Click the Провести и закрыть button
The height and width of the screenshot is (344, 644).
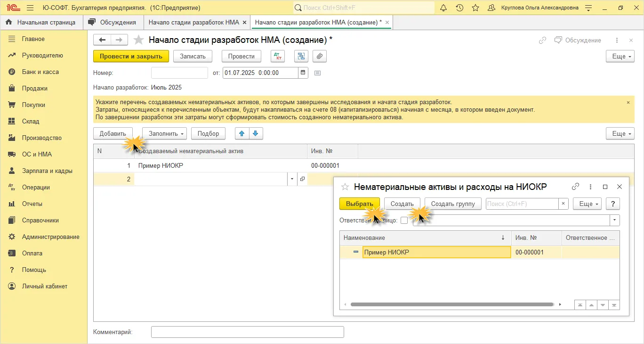point(131,56)
